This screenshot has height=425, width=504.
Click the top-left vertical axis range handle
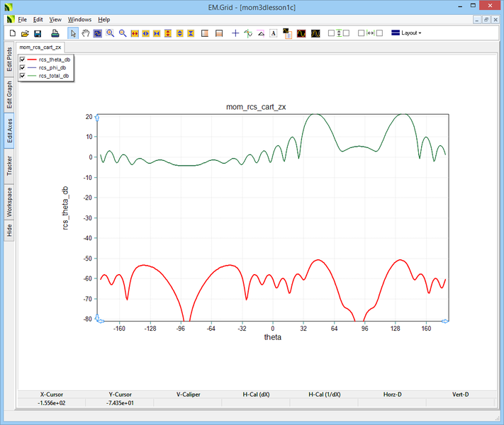pos(97,117)
